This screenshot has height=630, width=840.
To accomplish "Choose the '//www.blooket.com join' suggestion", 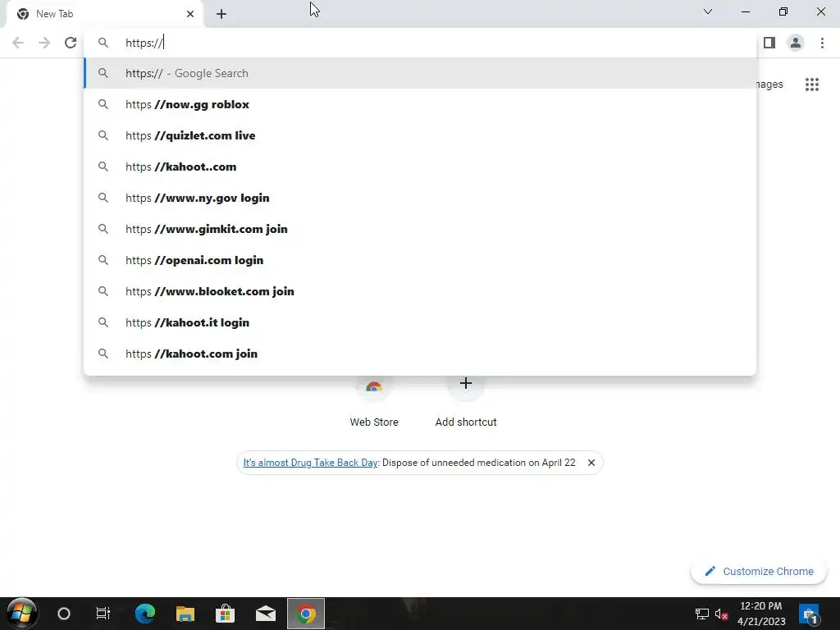I will pos(420,291).
